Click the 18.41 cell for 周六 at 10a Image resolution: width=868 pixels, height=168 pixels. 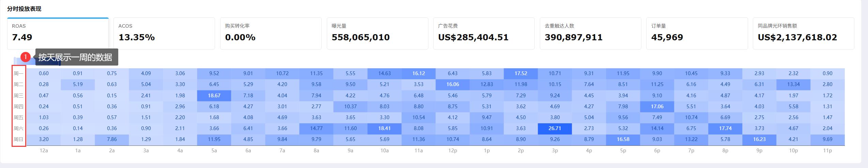pyautogui.click(x=384, y=128)
